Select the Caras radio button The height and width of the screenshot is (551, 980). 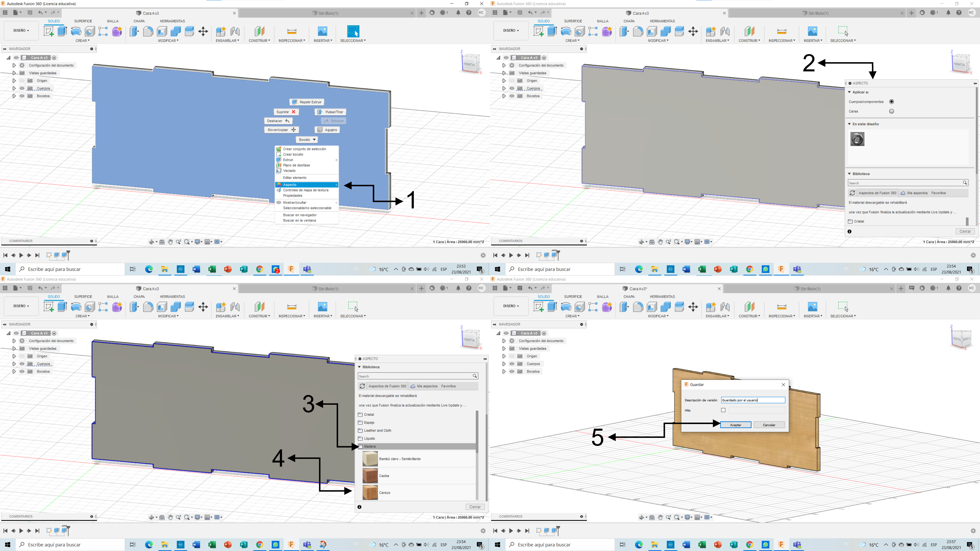click(891, 111)
